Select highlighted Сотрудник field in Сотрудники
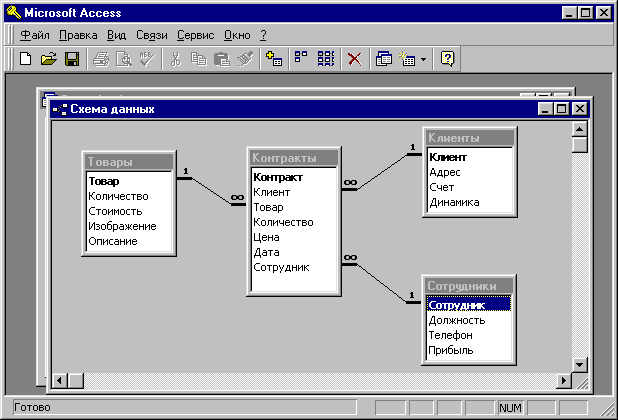This screenshot has width=618, height=420. tap(469, 305)
